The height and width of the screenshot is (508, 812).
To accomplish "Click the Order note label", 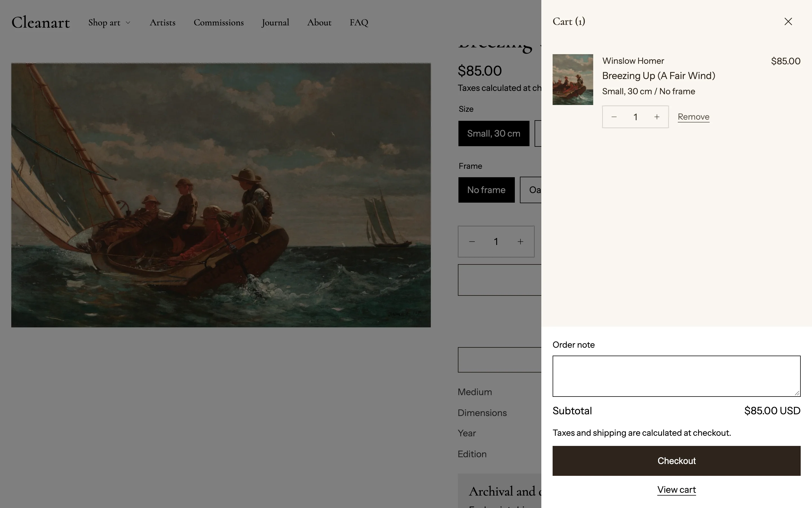I will coord(573,345).
